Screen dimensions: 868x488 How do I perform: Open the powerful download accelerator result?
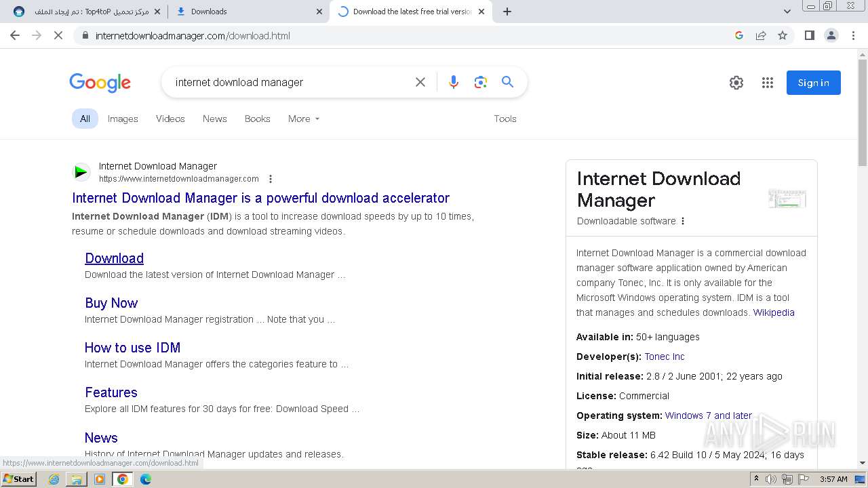tap(261, 198)
